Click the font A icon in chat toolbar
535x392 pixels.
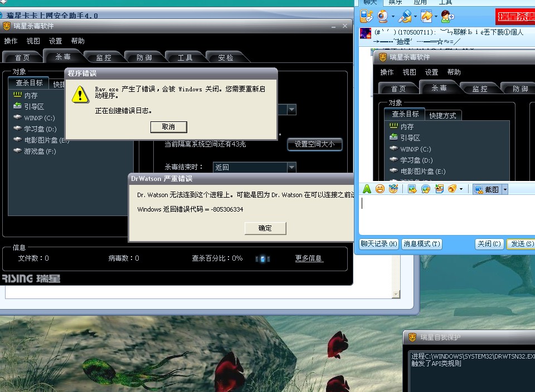point(367,189)
